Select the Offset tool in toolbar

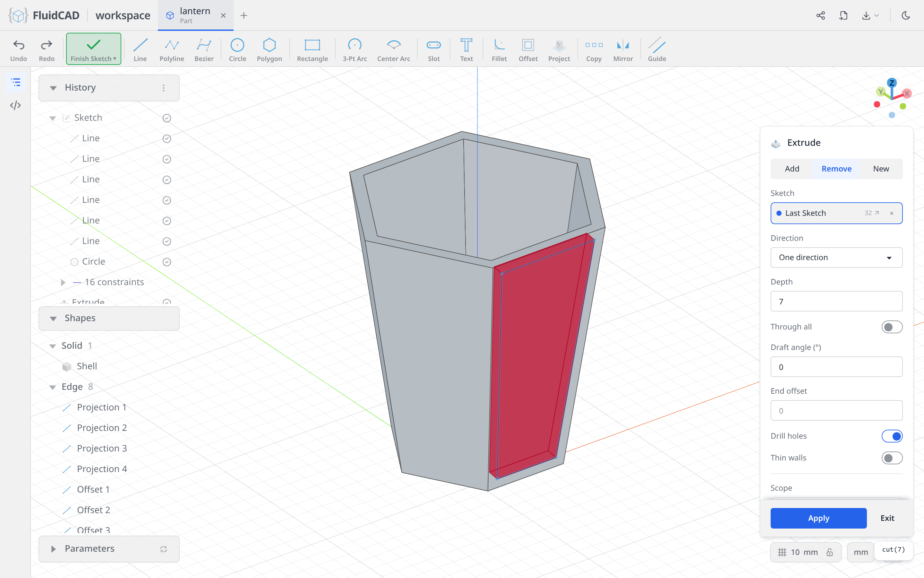[x=528, y=49]
